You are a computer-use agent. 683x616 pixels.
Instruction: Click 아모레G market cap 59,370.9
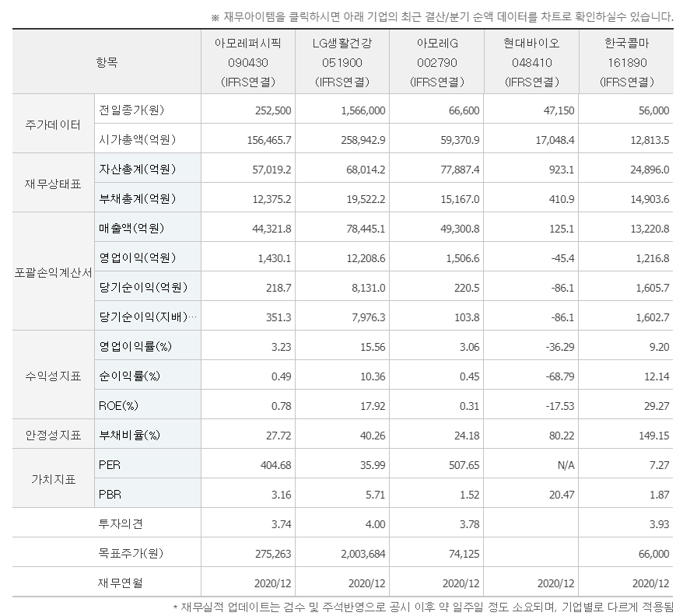coord(460,140)
